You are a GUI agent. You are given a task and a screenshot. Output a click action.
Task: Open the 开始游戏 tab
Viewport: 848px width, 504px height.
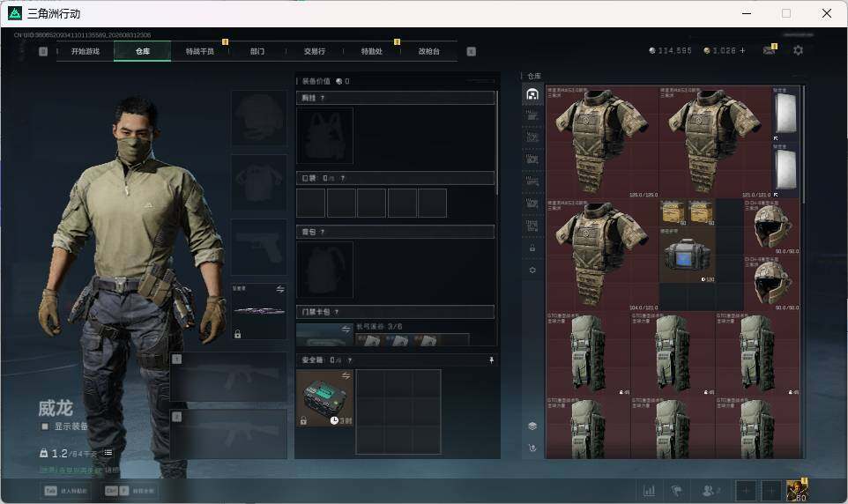pos(85,51)
